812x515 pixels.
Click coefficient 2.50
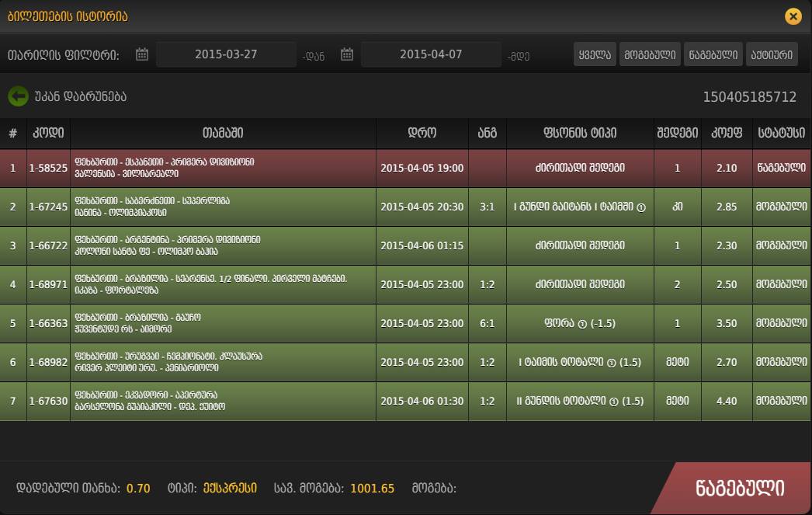tap(727, 284)
